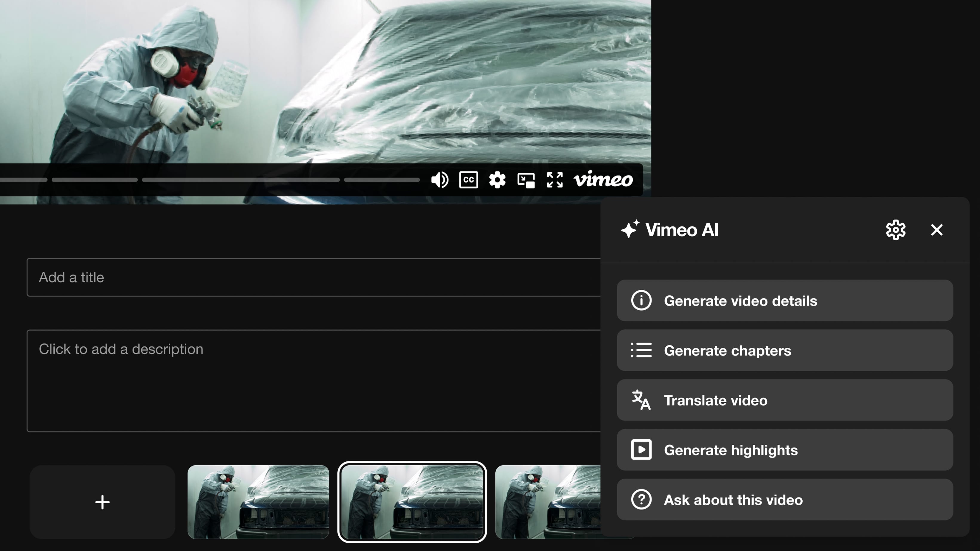Click the Translate video button
This screenshot has height=551, width=980.
coord(785,400)
